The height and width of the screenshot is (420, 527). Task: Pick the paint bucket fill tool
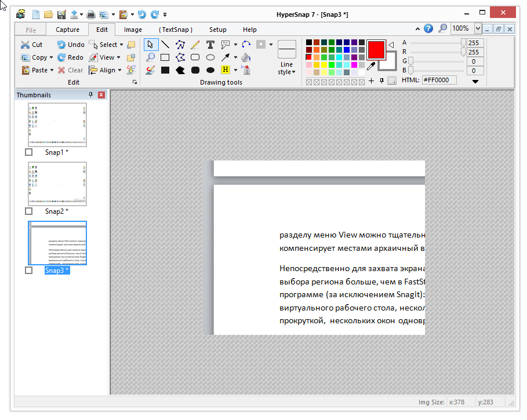246,57
